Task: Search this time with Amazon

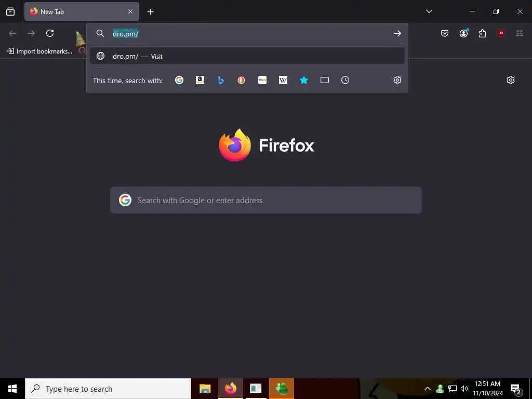Action: tap(200, 80)
